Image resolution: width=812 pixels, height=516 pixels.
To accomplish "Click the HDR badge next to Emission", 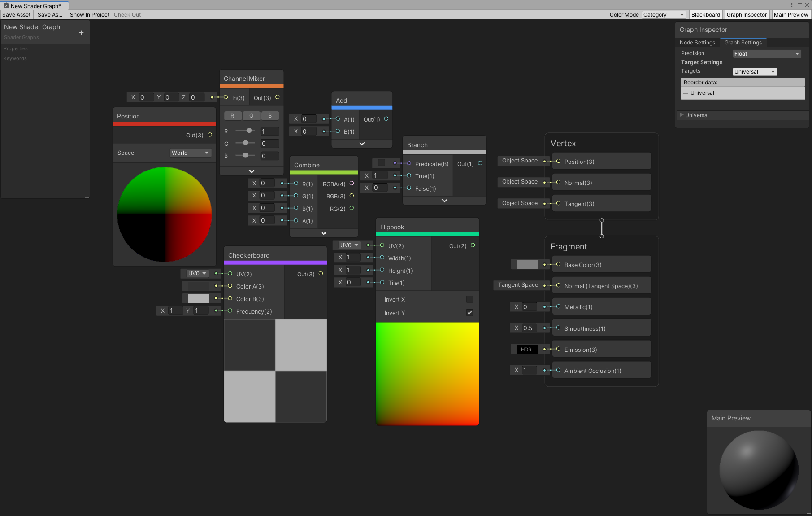I will (526, 349).
